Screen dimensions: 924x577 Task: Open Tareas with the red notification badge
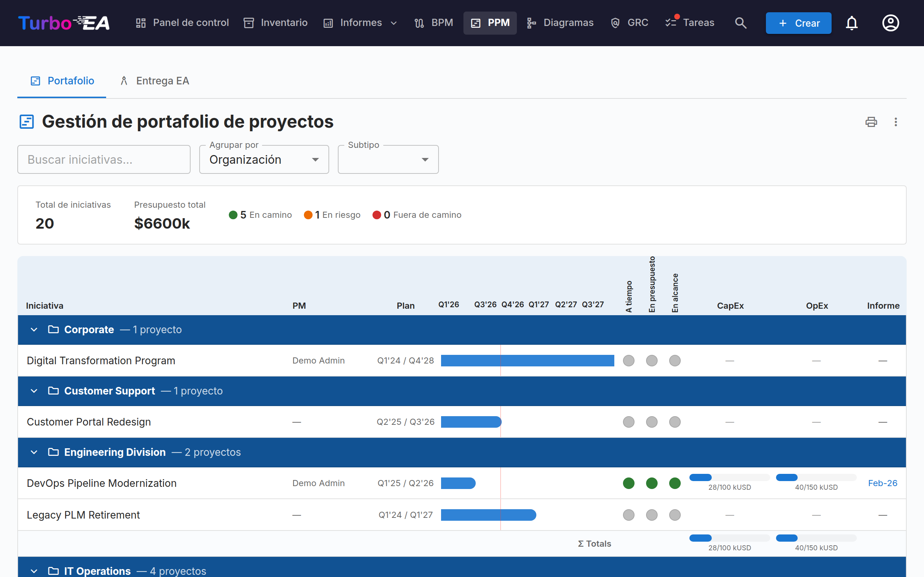690,23
